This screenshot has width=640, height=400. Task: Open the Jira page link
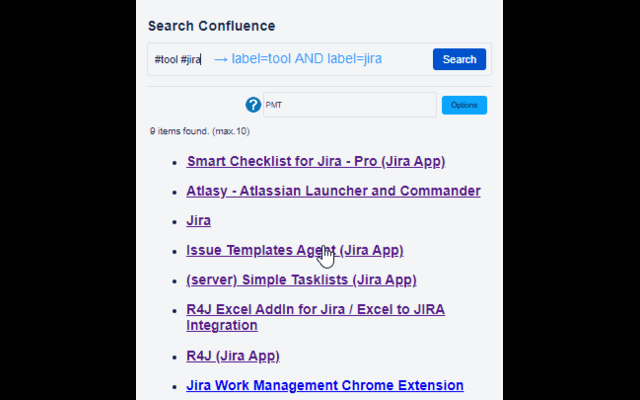point(198,220)
